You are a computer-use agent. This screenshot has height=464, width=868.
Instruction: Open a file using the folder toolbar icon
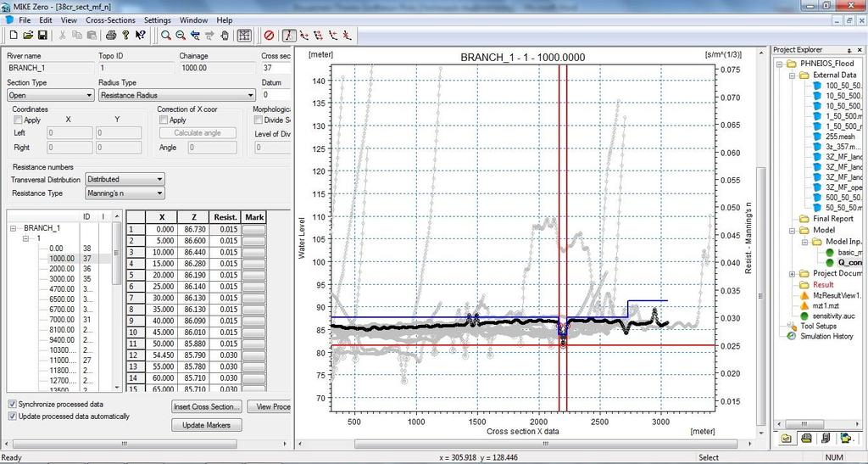(28, 35)
